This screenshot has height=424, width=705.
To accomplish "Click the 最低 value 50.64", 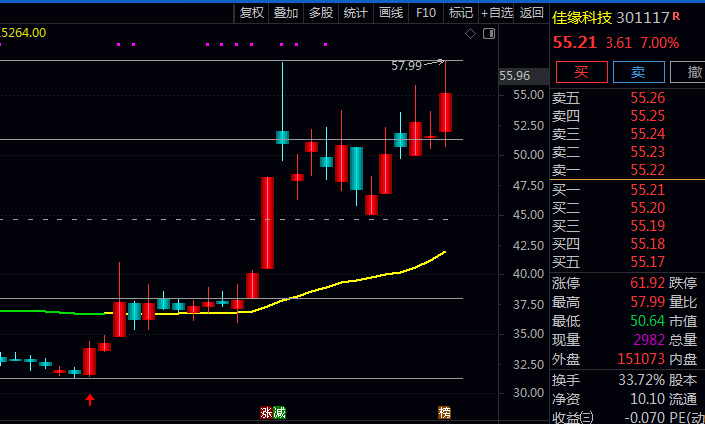I will tap(647, 321).
